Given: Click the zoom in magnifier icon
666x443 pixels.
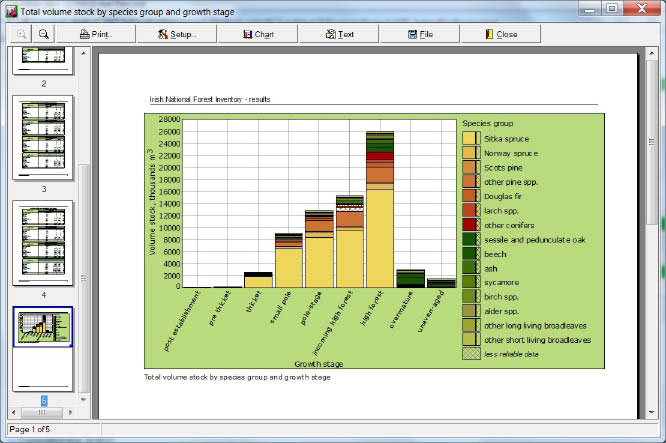Looking at the screenshot, I should click(x=21, y=34).
